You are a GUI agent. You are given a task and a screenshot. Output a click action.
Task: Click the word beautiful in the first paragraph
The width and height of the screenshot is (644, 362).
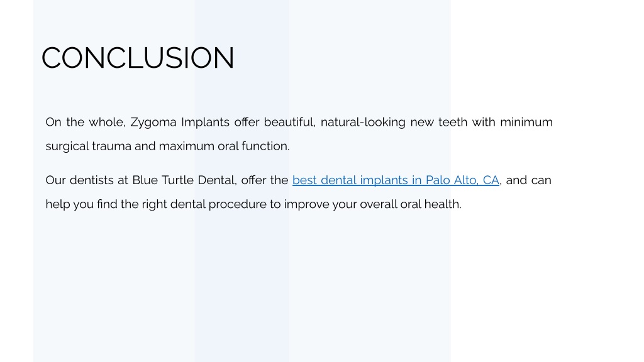tap(289, 123)
